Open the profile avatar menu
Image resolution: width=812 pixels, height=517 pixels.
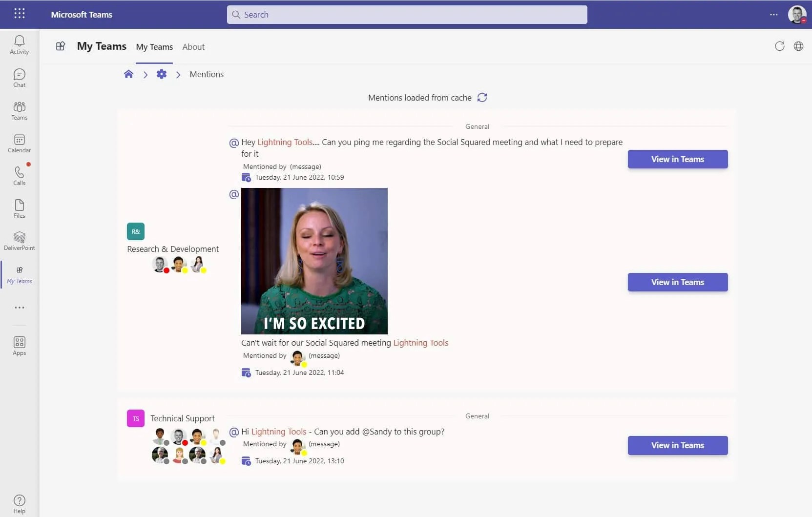797,15
